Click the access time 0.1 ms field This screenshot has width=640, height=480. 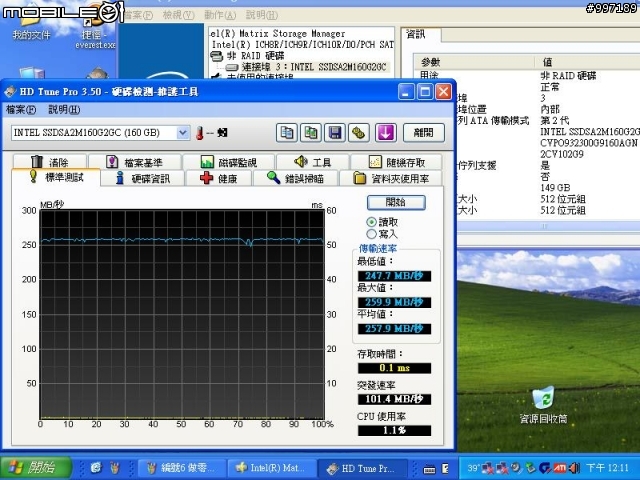394,368
